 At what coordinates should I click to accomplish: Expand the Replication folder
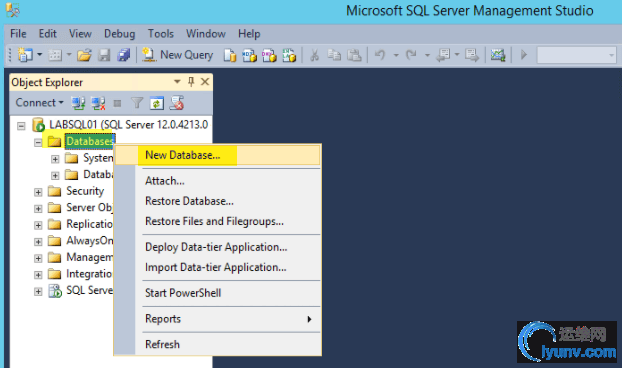coord(38,225)
